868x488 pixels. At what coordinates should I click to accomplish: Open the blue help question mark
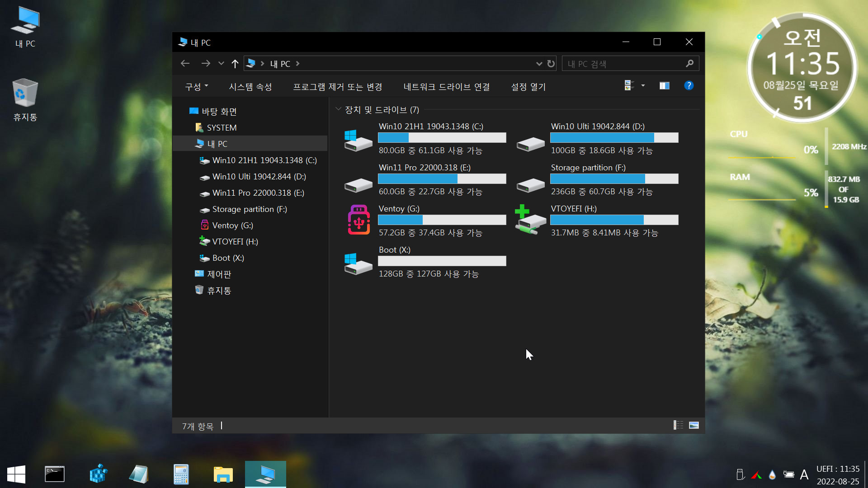pos(689,85)
